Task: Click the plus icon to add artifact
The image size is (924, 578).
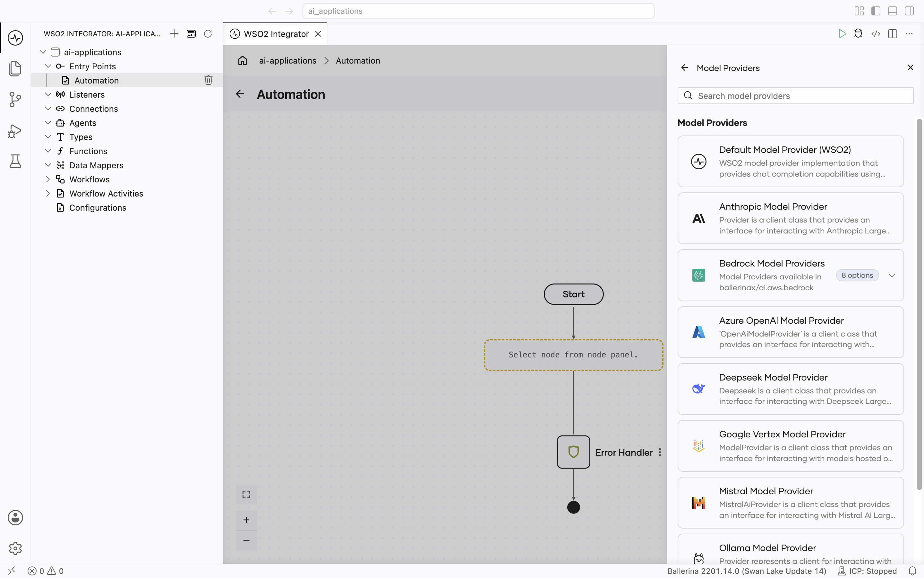Action: (x=174, y=34)
